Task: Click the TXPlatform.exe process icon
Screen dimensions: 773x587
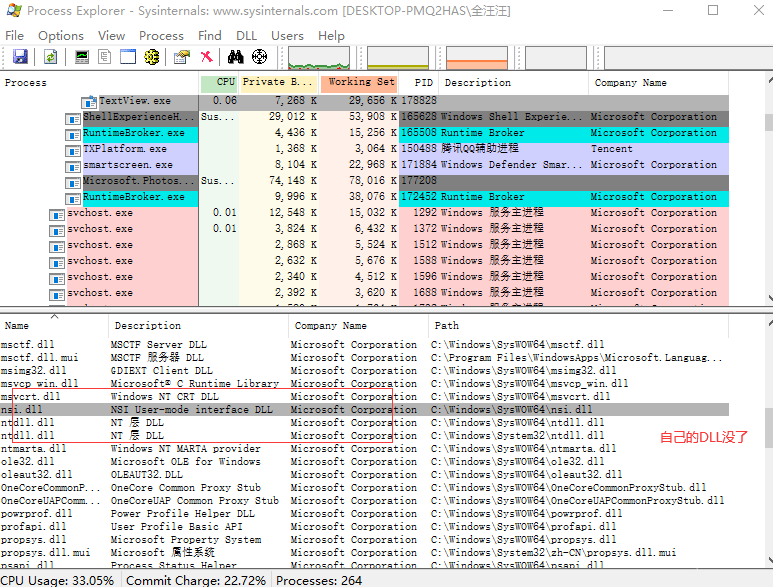Action: click(x=72, y=151)
